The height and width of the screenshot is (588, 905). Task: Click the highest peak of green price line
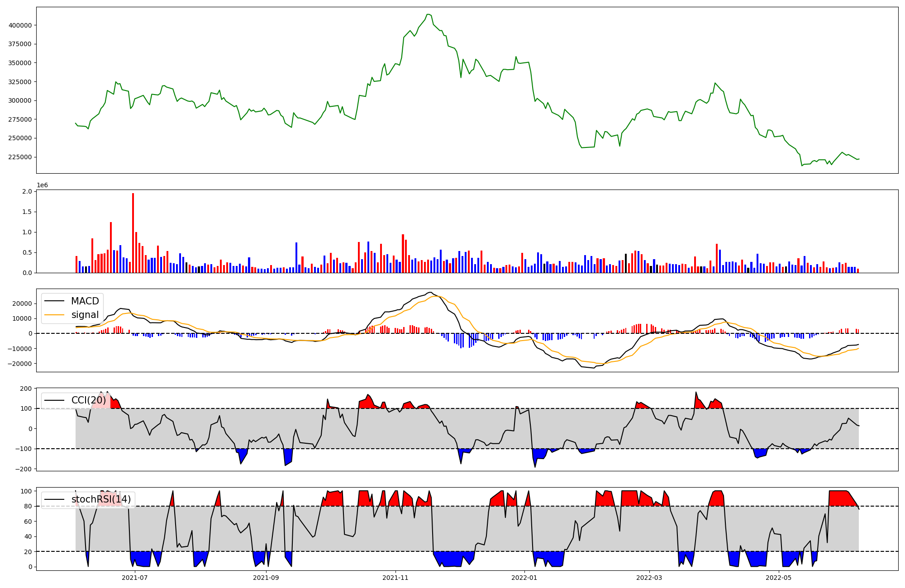[x=428, y=14]
